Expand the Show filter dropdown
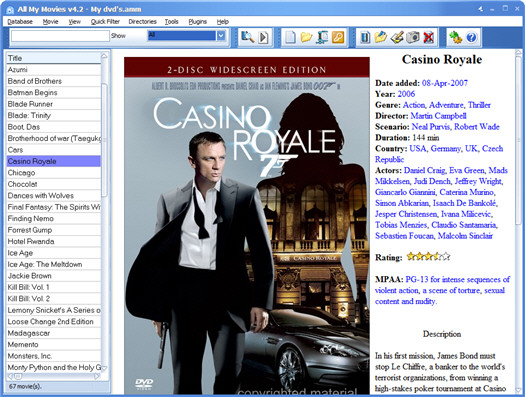The height and width of the screenshot is (397, 525). point(221,35)
